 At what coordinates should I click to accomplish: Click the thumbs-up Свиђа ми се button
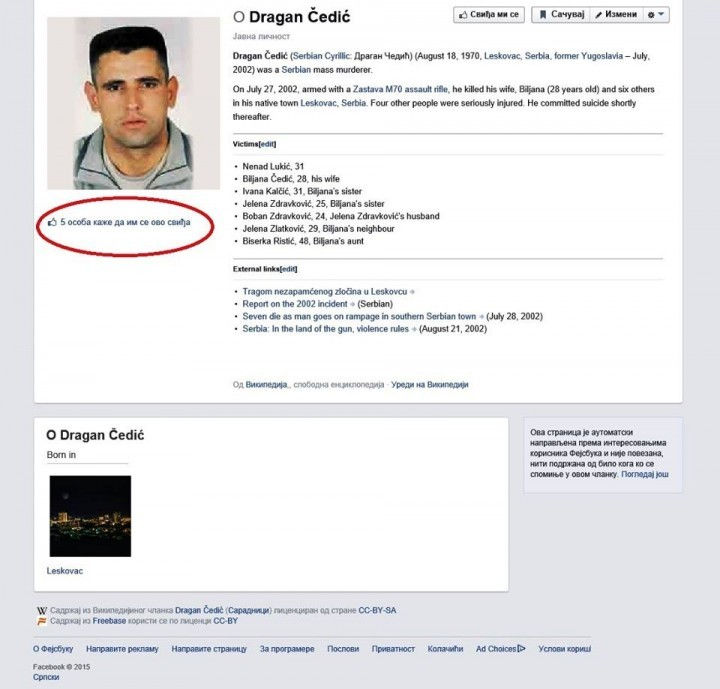click(489, 15)
